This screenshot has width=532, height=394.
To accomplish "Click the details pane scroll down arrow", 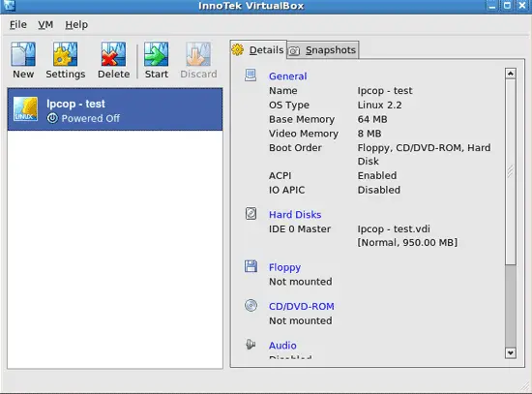I will point(511,353).
